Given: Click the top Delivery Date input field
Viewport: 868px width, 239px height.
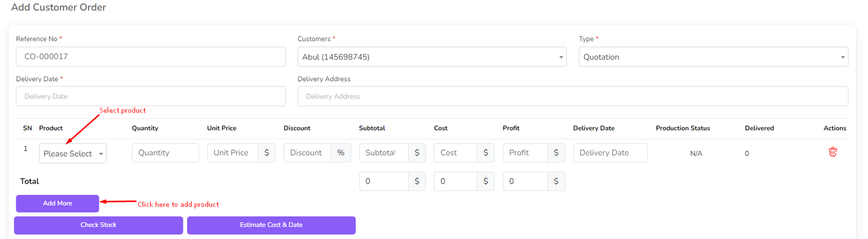Looking at the screenshot, I should coord(150,96).
